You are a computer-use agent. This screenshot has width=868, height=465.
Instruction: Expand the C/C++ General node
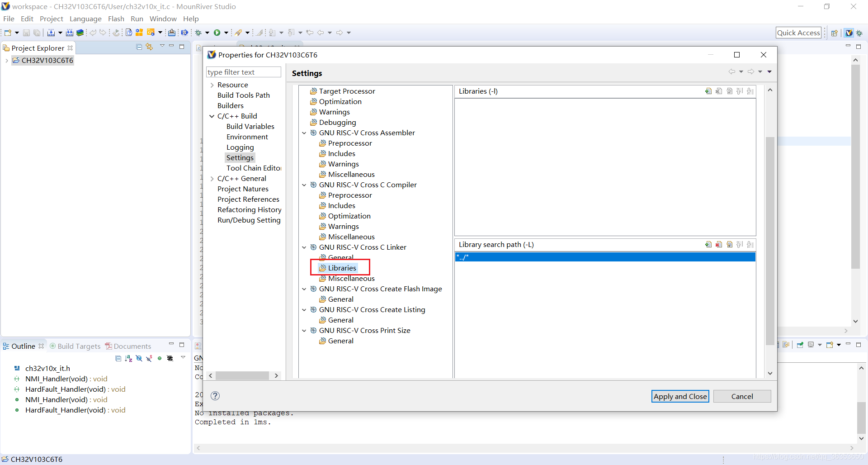[212, 179]
